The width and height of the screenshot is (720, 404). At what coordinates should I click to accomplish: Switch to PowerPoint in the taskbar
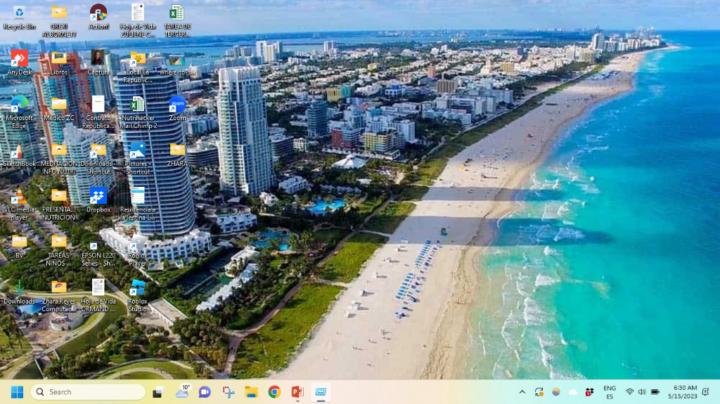click(297, 392)
